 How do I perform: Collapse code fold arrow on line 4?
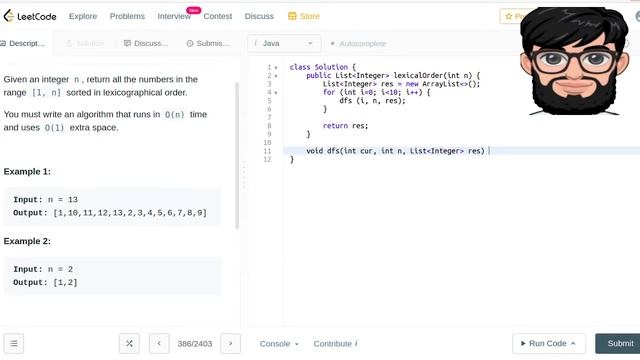(276, 93)
